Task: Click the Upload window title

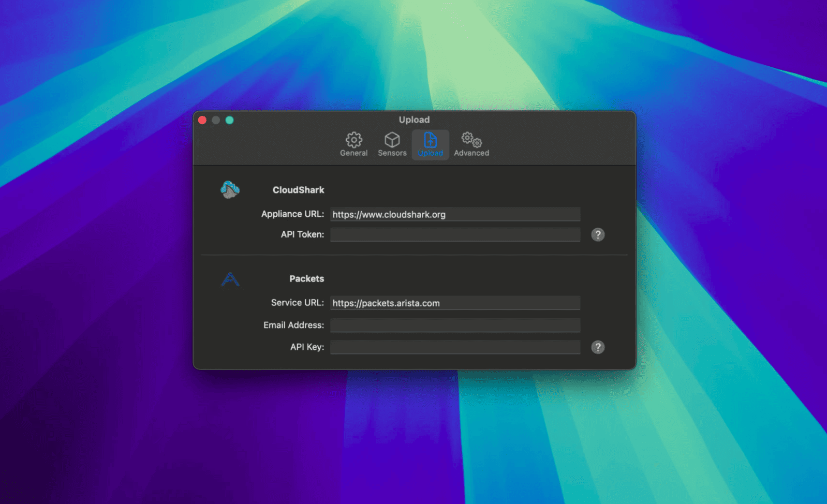Action: (x=414, y=120)
